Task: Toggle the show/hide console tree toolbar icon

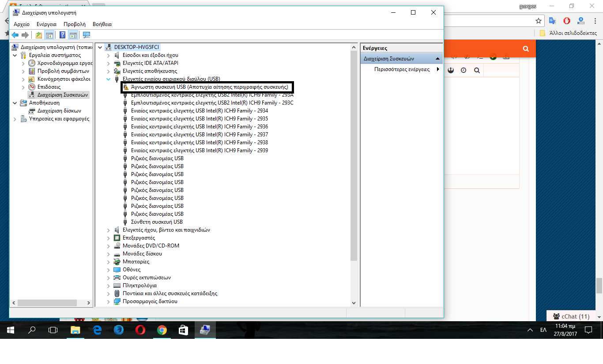Action: click(x=49, y=35)
